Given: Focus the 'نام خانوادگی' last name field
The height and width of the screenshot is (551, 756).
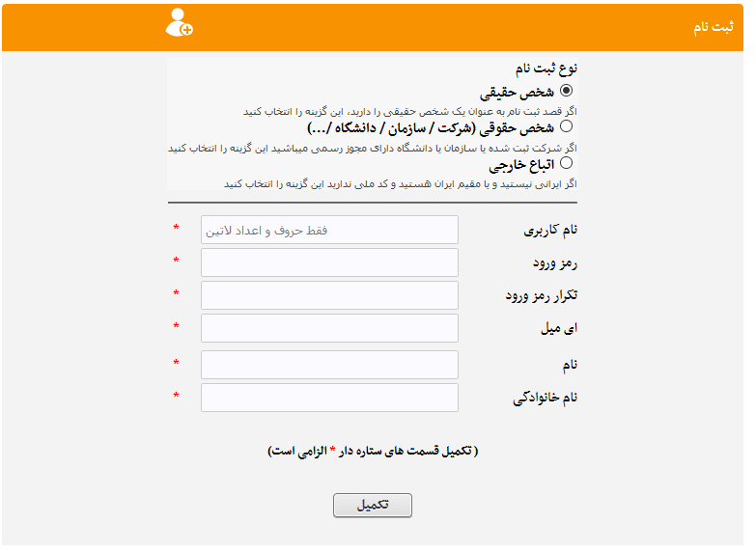Looking at the screenshot, I should [329, 398].
